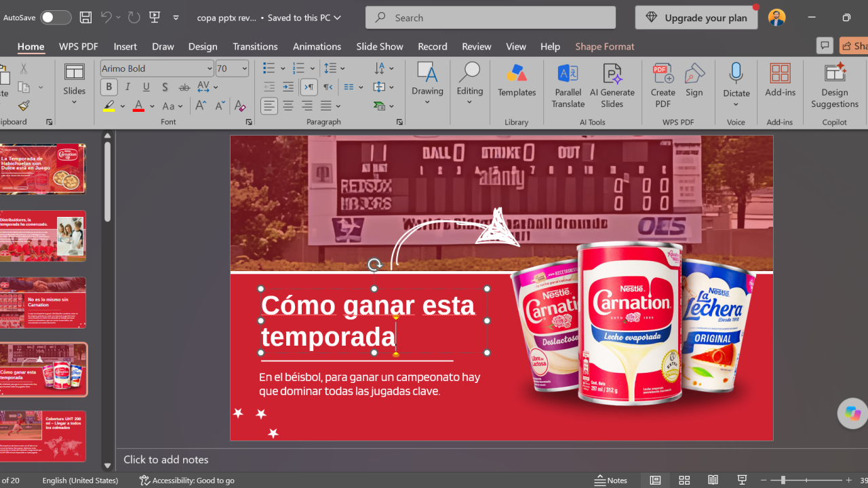Open the WPS PDF tab

[79, 46]
